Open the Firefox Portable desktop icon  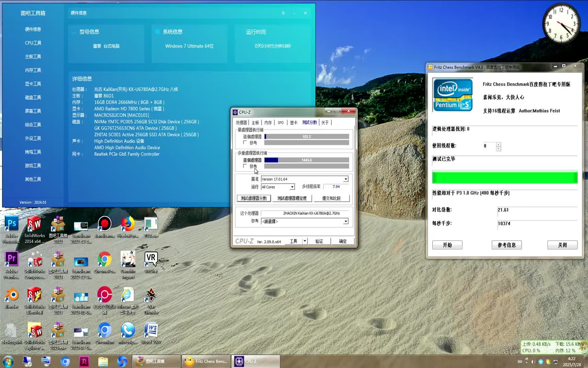[x=128, y=225]
